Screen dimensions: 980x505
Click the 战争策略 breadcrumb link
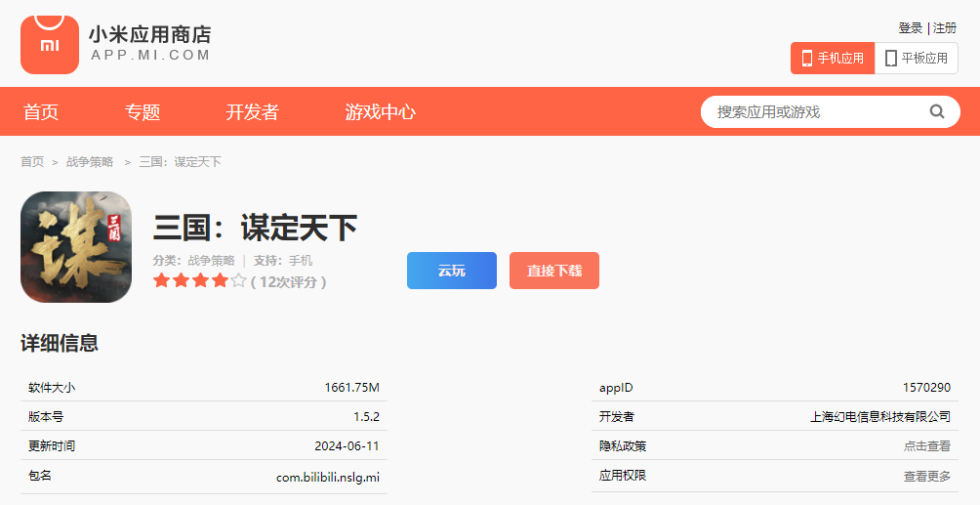pyautogui.click(x=90, y=162)
